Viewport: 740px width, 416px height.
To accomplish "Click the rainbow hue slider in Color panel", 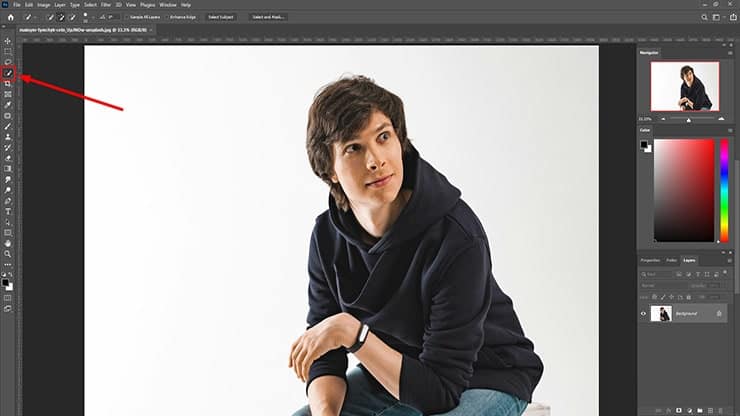I will [724, 190].
